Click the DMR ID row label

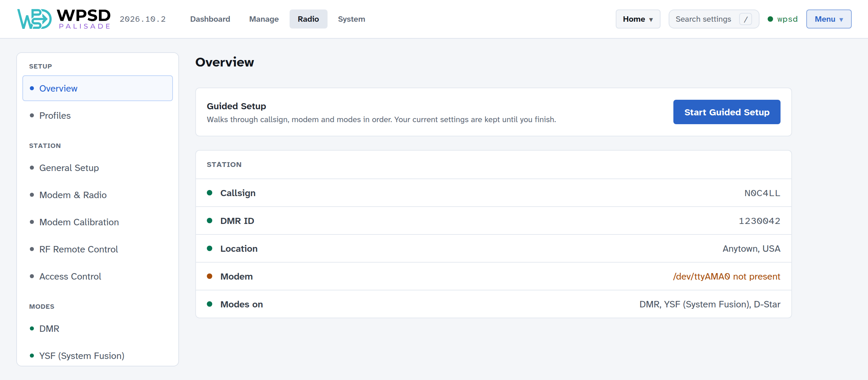coord(237,221)
